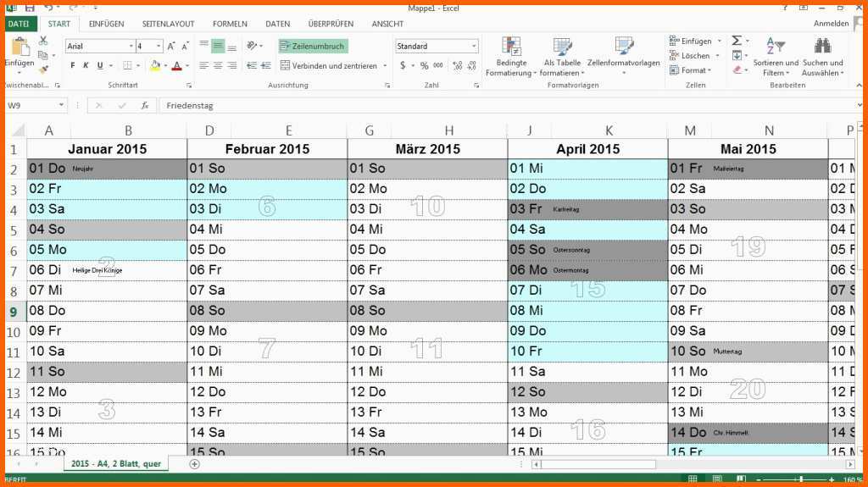Screen dimensions: 868x487
Task: Add new sheet plus icon
Action: point(194,464)
